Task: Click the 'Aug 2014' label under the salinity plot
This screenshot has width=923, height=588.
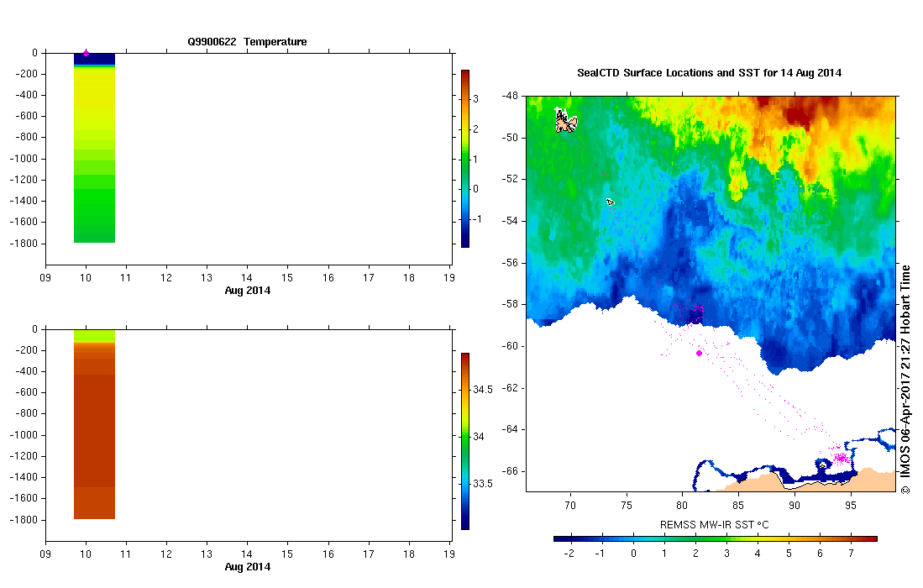Action: click(x=247, y=567)
